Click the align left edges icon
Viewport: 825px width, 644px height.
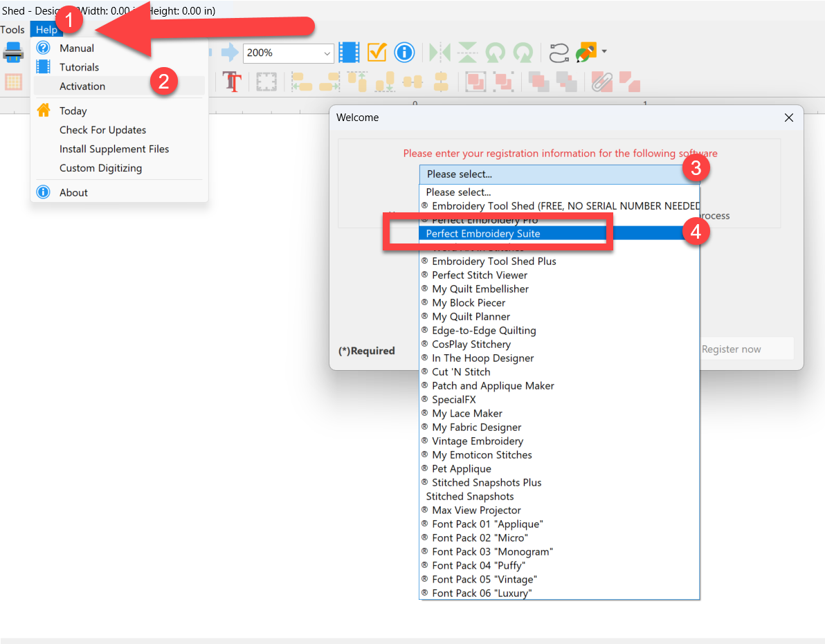pyautogui.click(x=302, y=82)
